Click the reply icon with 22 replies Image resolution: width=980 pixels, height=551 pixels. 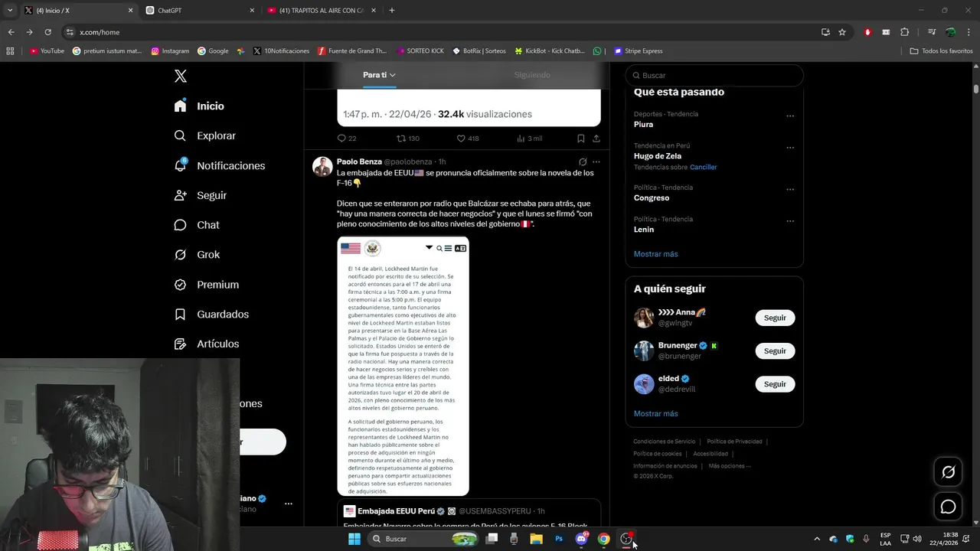click(342, 139)
